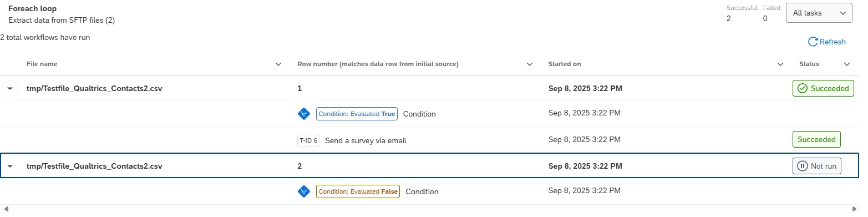Click the blue Condition icon under row 2
Screen dimensions: 868x217
point(303,191)
